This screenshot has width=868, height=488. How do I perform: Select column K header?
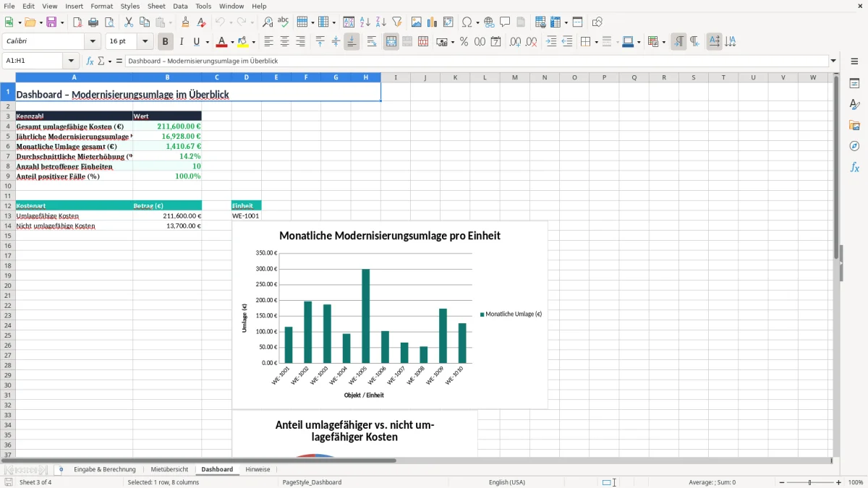coord(455,77)
